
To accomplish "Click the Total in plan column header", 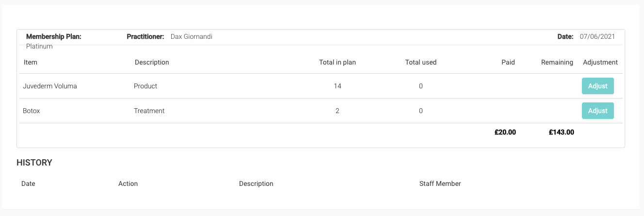I will pyautogui.click(x=338, y=62).
